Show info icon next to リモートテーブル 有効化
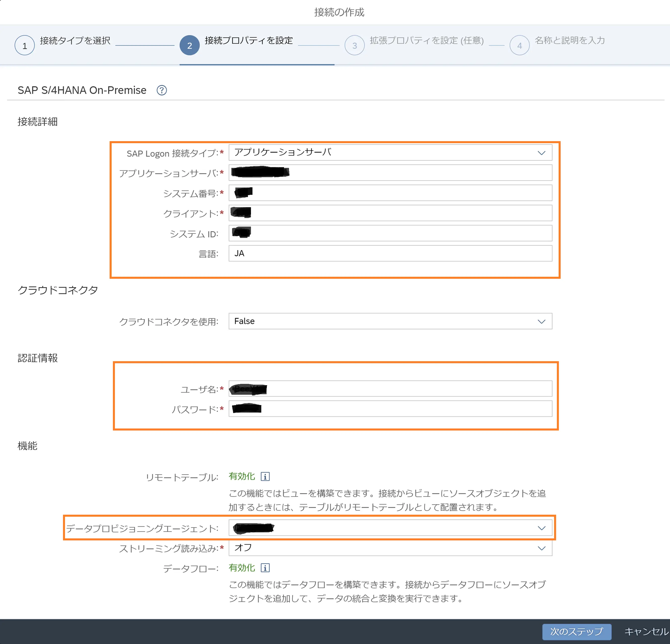 pyautogui.click(x=265, y=476)
